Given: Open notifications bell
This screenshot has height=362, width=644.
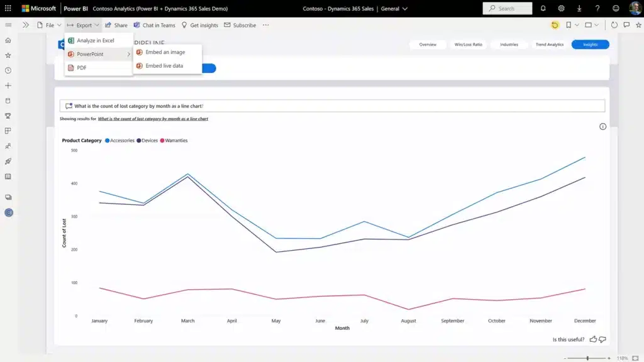Looking at the screenshot, I should click(x=543, y=8).
